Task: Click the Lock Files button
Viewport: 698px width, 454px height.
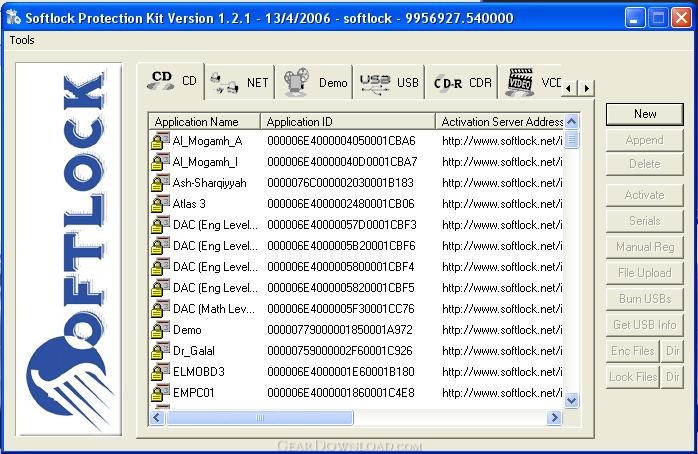Action: coord(633,377)
